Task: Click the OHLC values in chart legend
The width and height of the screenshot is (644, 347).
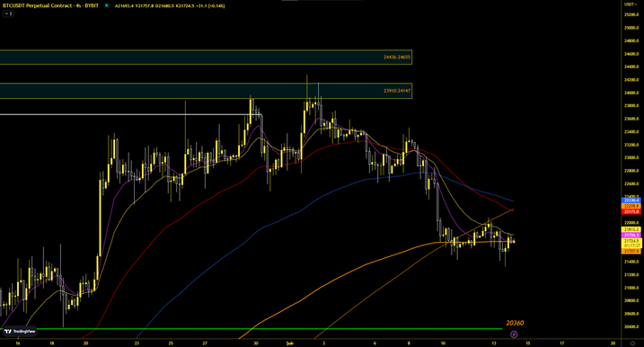Action: [x=170, y=5]
